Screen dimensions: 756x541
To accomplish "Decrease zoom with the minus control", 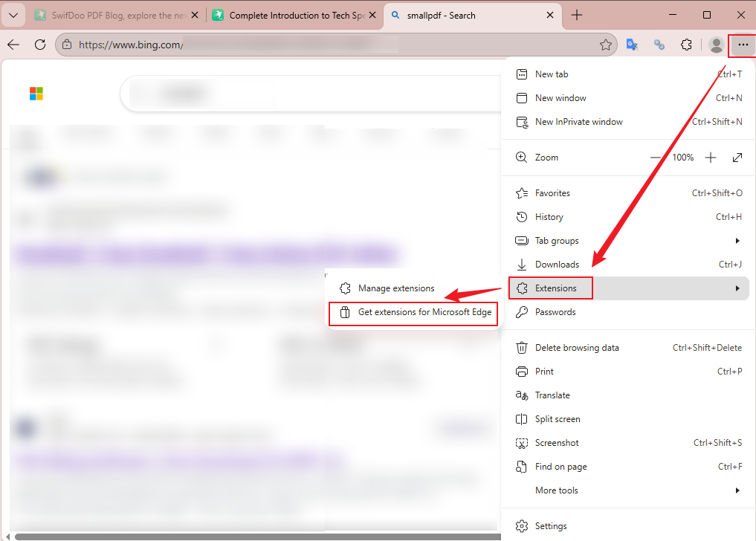I will click(657, 157).
